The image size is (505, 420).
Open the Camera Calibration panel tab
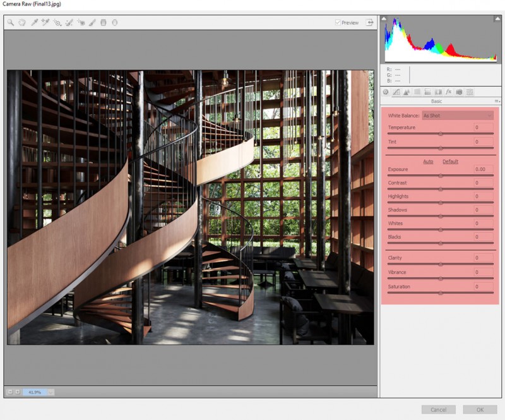tap(459, 92)
